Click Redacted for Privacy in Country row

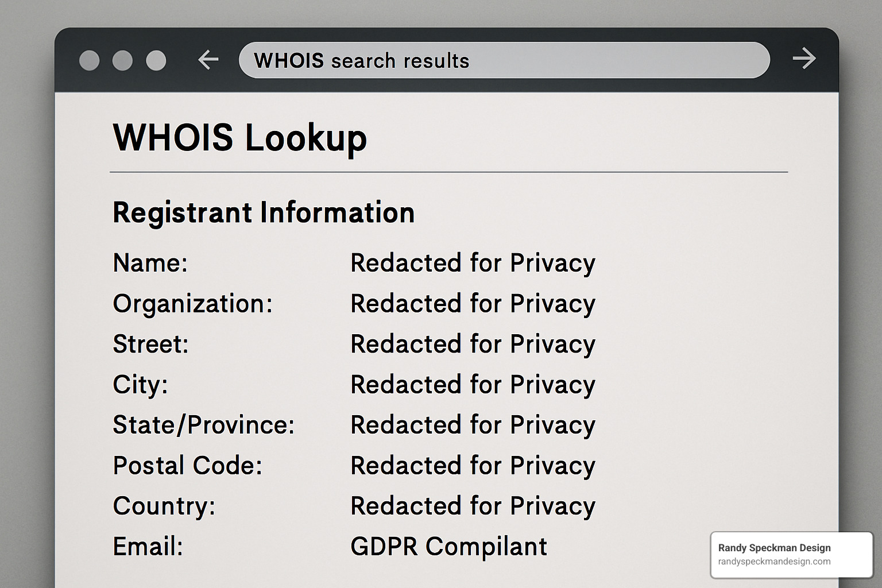(473, 506)
